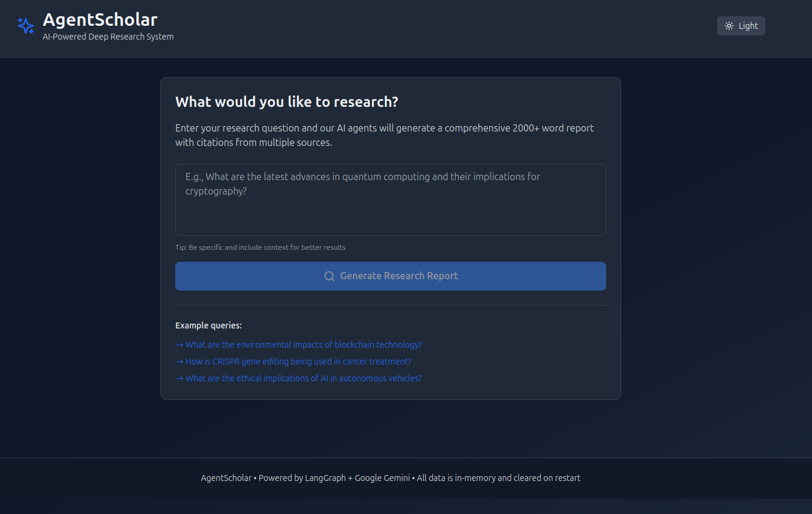Click the arrow before the blockchain query
The width and height of the screenshot is (812, 514).
[179, 345]
